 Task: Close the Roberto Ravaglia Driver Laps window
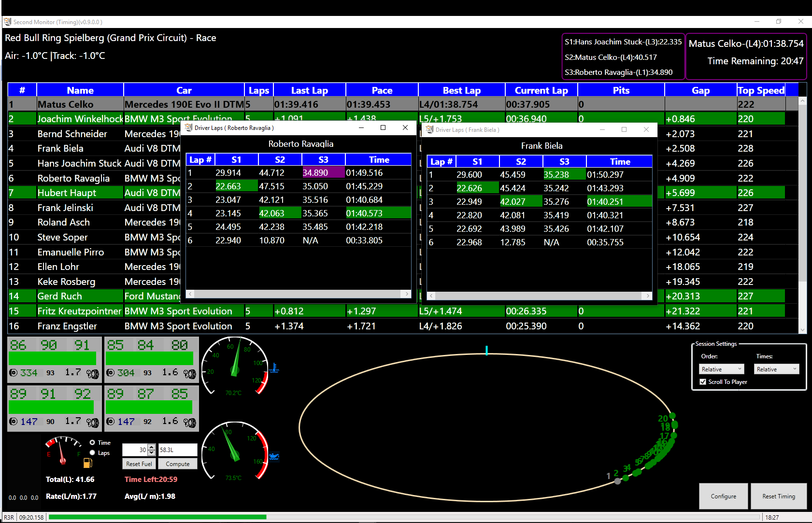pyautogui.click(x=405, y=127)
